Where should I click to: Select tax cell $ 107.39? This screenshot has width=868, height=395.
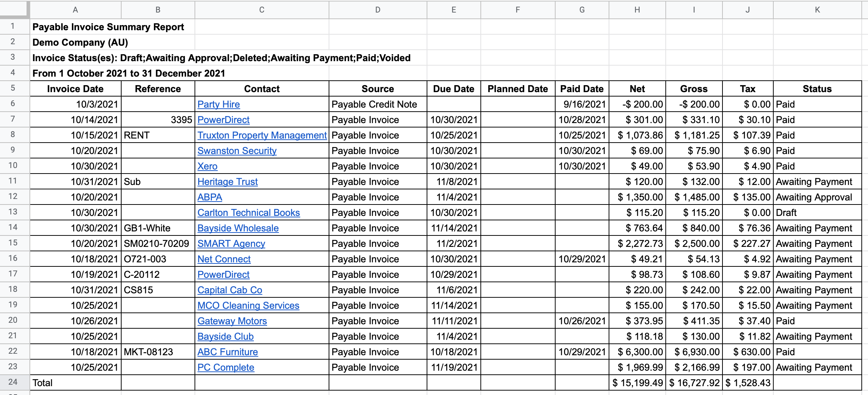[748, 135]
